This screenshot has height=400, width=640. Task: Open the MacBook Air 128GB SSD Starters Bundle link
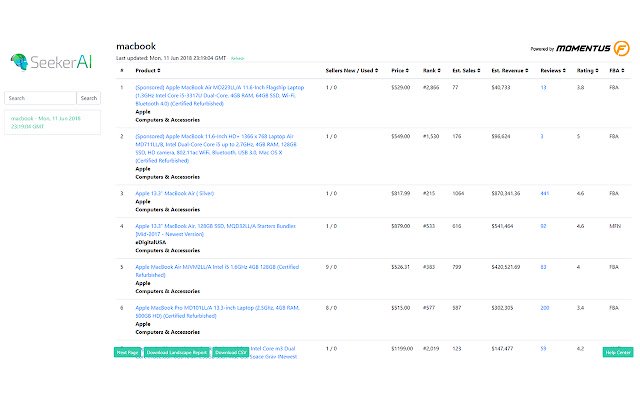coord(216,230)
